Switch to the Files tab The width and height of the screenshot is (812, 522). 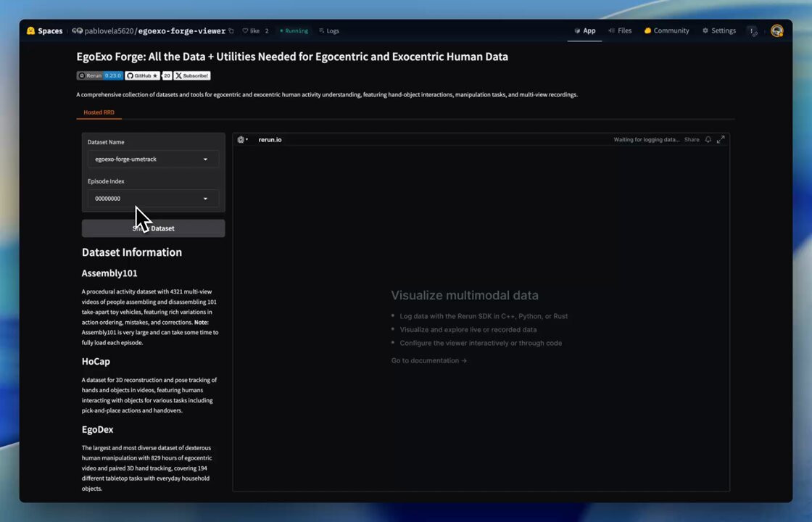(x=620, y=31)
